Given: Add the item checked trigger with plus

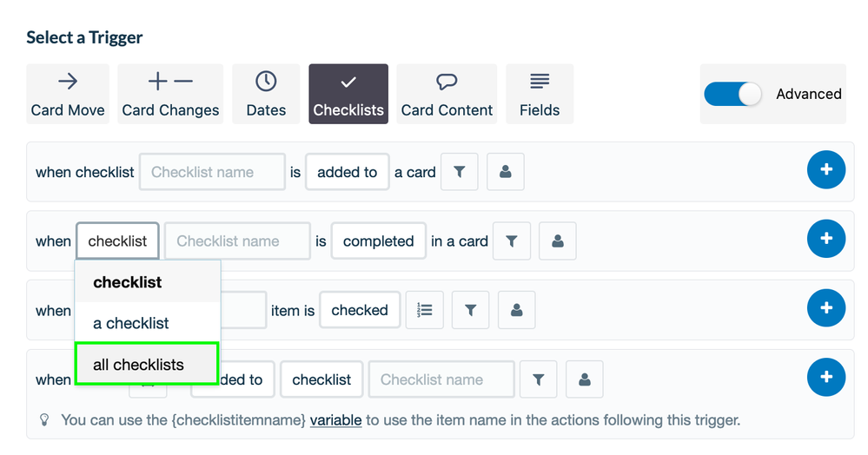Looking at the screenshot, I should (x=826, y=307).
